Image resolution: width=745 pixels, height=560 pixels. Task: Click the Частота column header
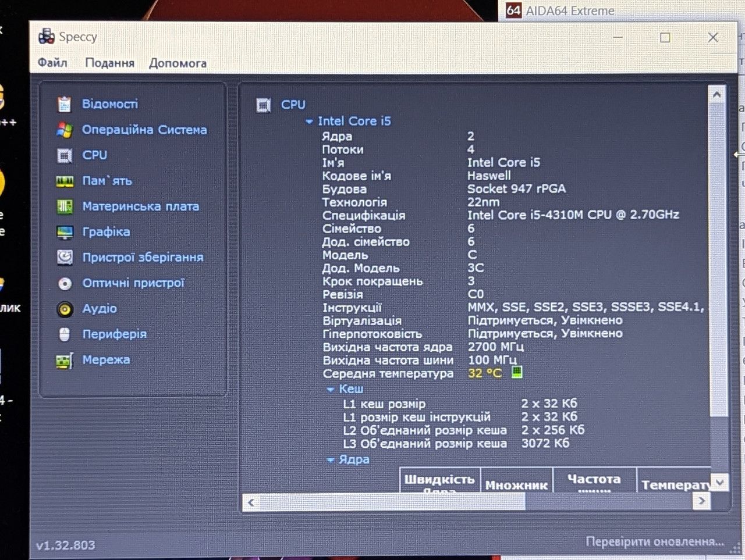pos(594,480)
